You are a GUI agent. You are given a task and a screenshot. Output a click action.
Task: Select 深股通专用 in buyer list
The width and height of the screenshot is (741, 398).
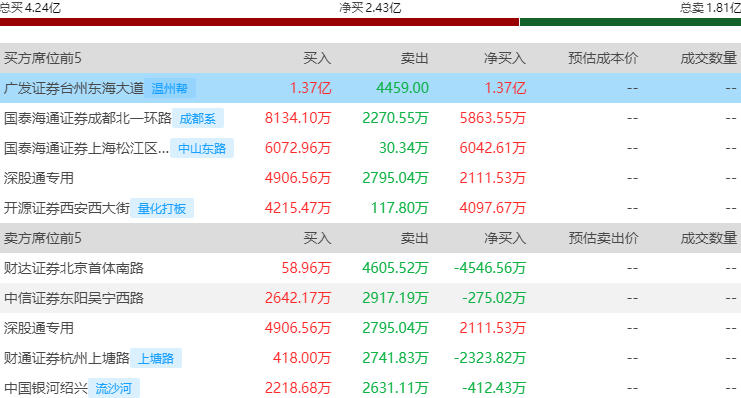39,178
